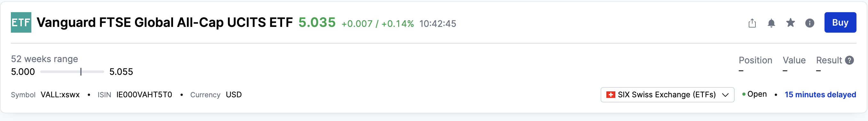Screen dimensions: 868x121
Task: Select the ISIN code IE000VAHT5T0
Action: pyautogui.click(x=144, y=95)
